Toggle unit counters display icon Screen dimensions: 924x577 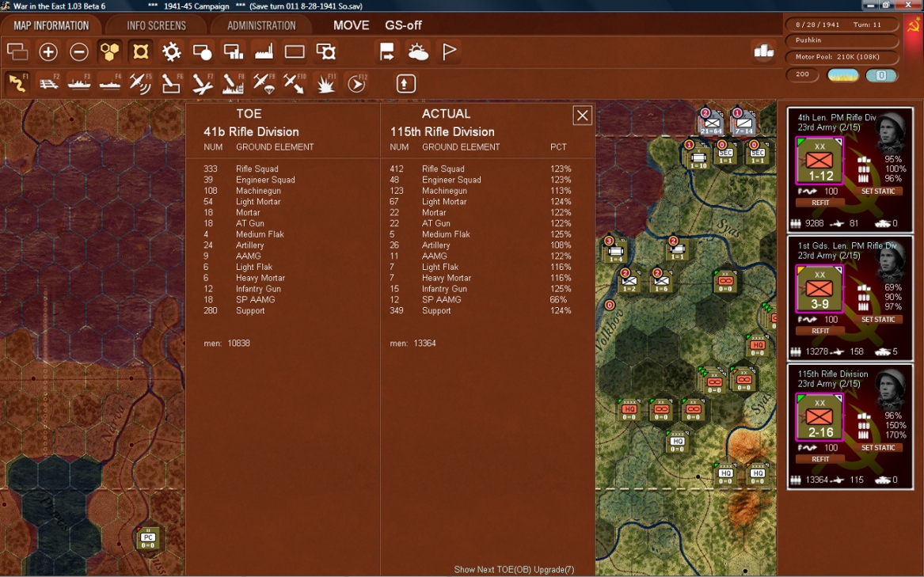point(17,52)
